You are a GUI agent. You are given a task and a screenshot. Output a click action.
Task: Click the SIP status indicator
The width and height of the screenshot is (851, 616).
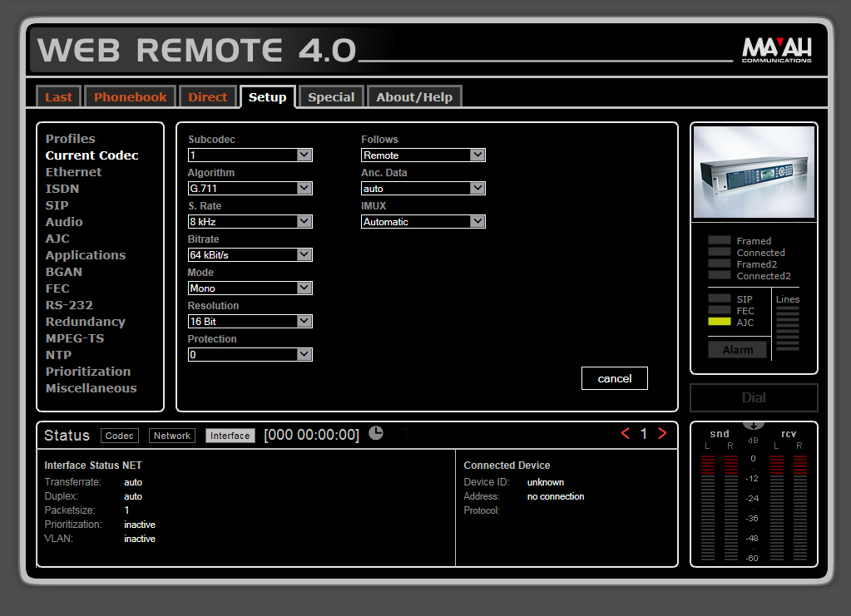pyautogui.click(x=719, y=298)
